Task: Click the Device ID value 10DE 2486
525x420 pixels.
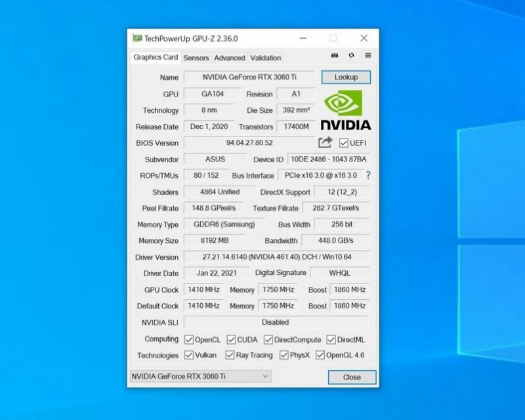Action: 329,159
